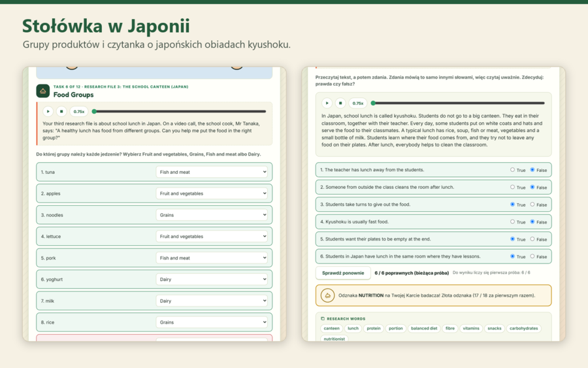588x368 pixels.
Task: Click the snacks research word chip
Action: tap(495, 328)
